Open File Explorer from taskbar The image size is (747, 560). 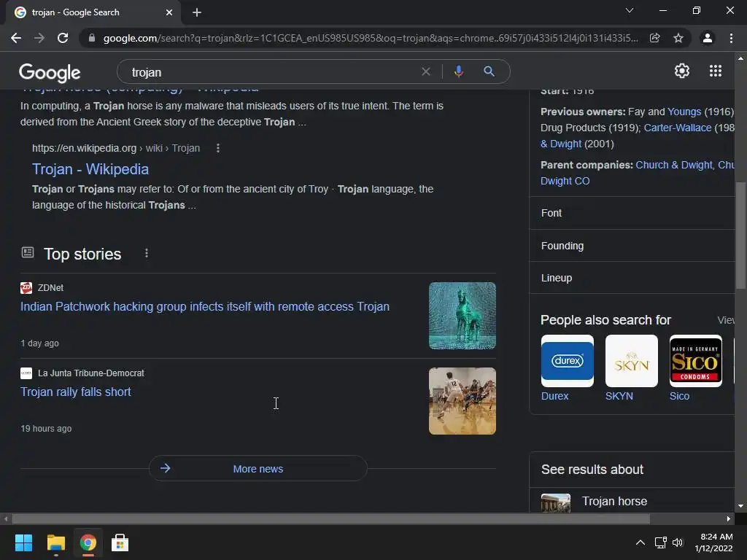coord(55,542)
